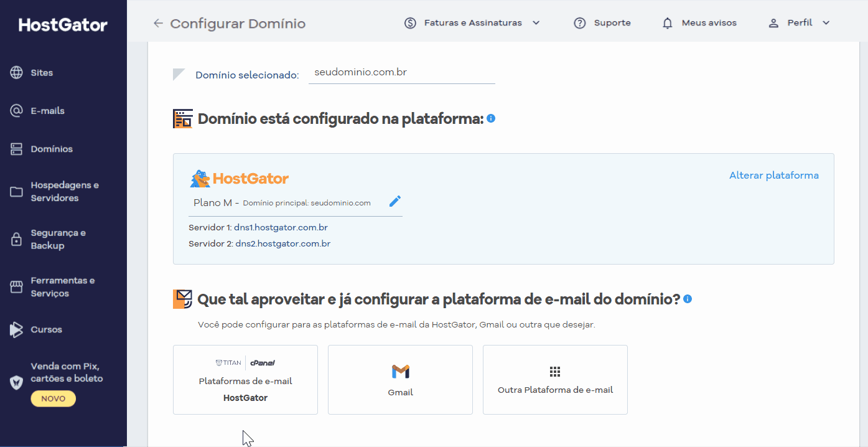The width and height of the screenshot is (868, 447).
Task: Click the Configurar Domínio page title
Action: [x=238, y=24]
